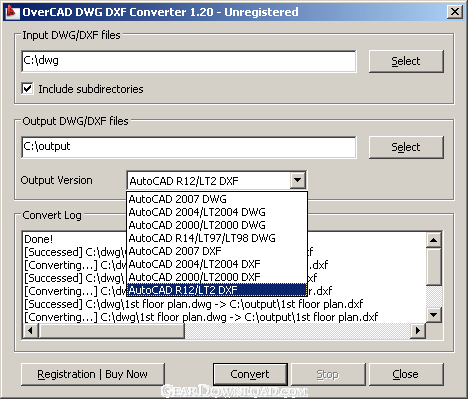Viewport: 468px width, 399px height.
Task: Click the log horizontal scrollbar thumb
Action: (112, 331)
